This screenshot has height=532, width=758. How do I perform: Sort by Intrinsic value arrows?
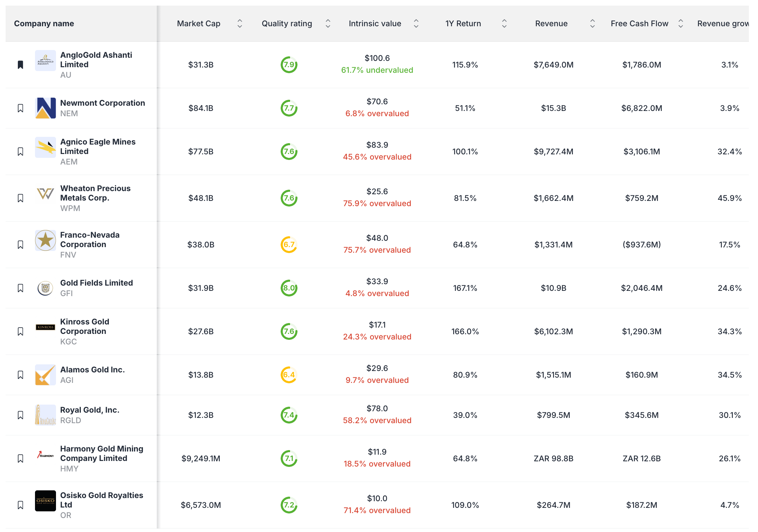(416, 23)
